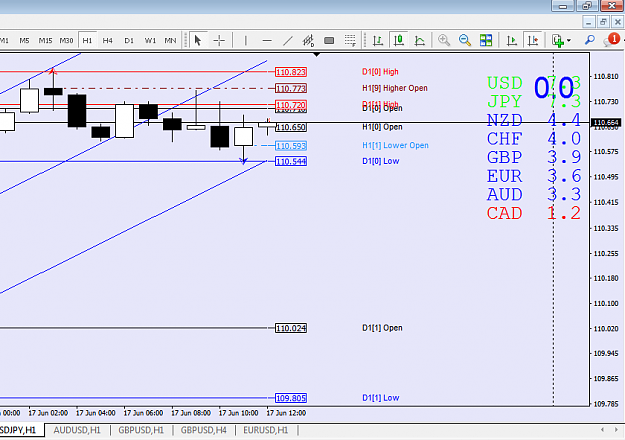Screen dimensions: 625x440
Task: Select the D1[0] Low label
Action: coord(381,161)
